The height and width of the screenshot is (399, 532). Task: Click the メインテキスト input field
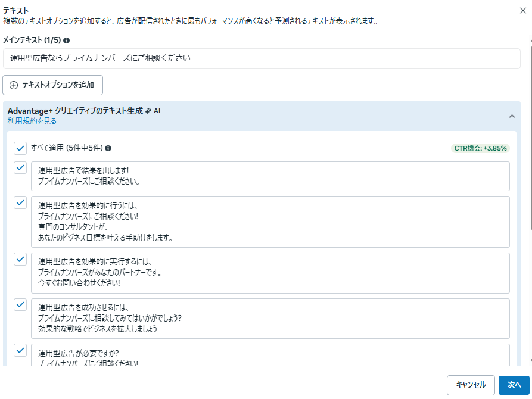(261, 58)
